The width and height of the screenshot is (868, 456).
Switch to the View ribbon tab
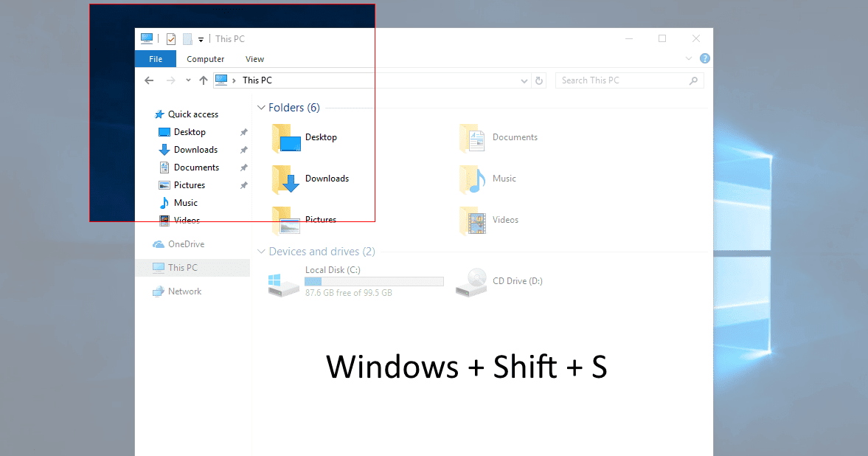click(x=254, y=58)
